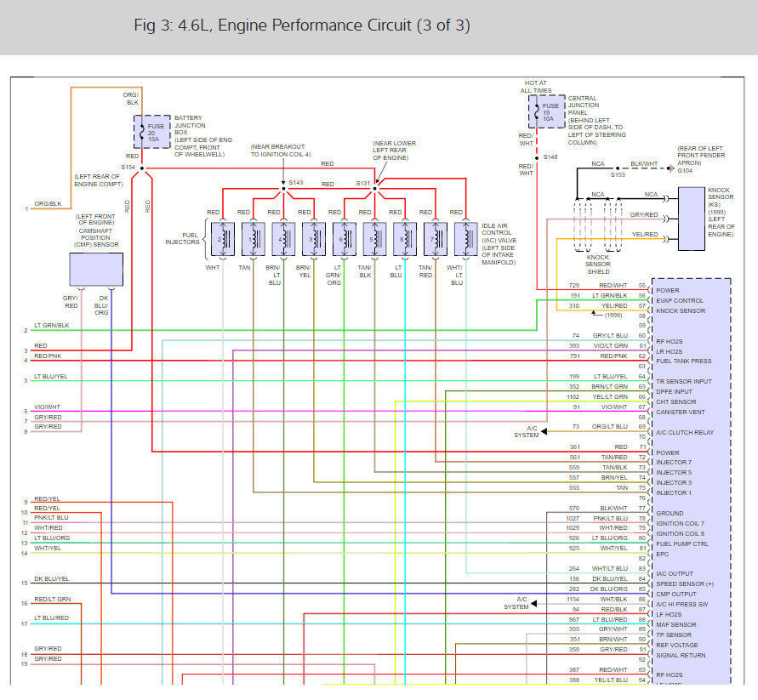Click the CMP OUTPUT pin label
The image size is (758, 700).
click(x=675, y=595)
